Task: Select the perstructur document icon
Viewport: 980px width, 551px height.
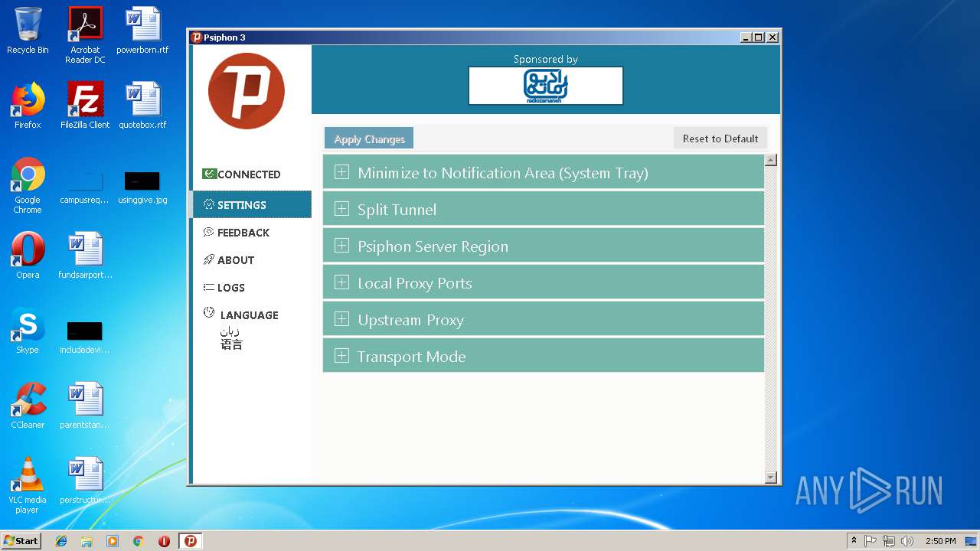Action: click(85, 481)
